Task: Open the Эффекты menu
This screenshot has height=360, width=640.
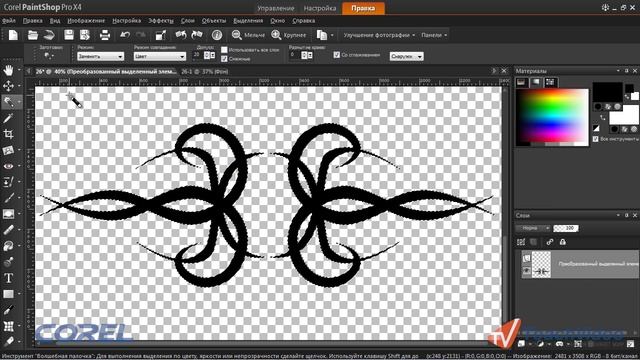Action: coord(161,20)
